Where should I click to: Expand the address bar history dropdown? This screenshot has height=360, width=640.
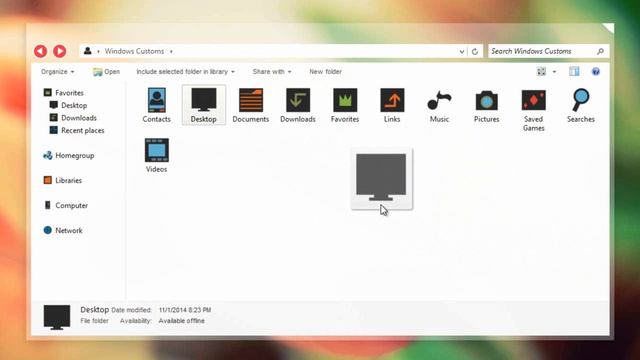462,51
